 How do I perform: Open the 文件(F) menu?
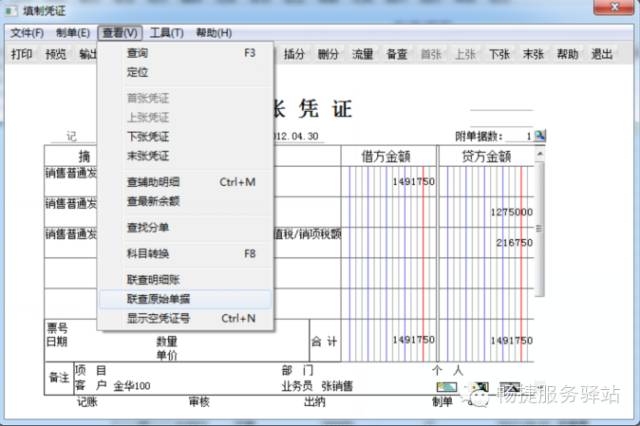click(x=26, y=33)
